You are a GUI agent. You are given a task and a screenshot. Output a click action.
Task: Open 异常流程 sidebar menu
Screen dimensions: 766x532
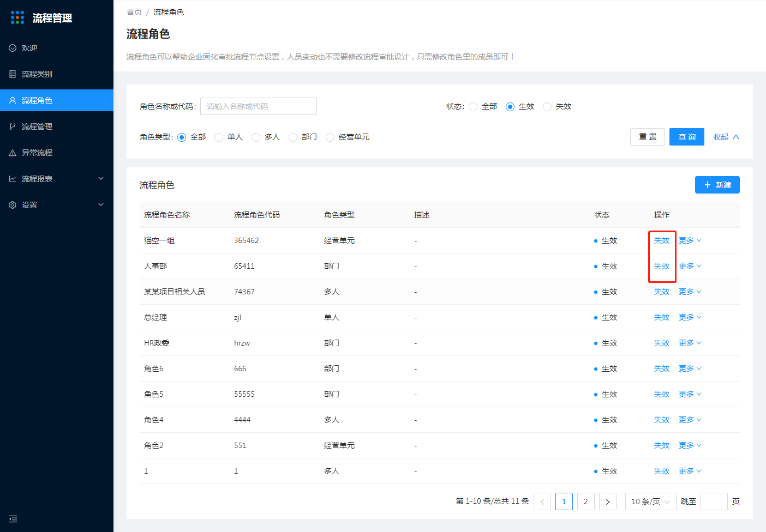57,153
